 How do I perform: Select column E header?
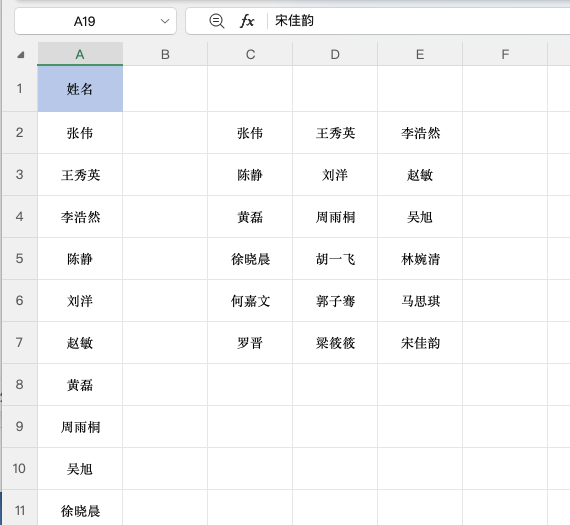420,54
